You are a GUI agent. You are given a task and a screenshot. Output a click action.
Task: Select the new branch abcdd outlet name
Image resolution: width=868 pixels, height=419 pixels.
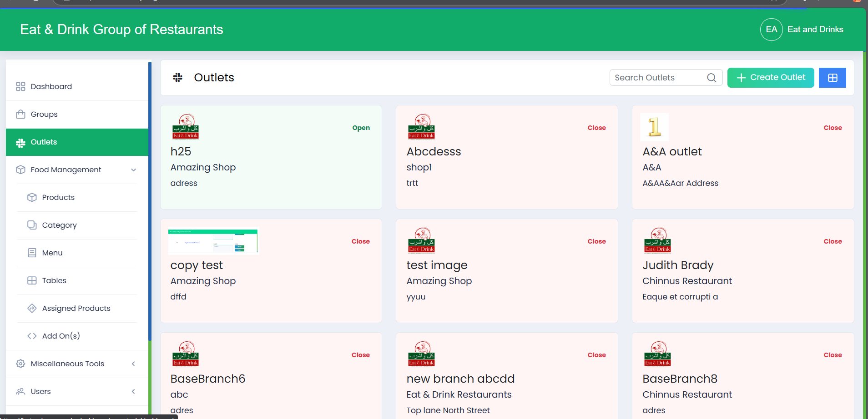(x=460, y=379)
